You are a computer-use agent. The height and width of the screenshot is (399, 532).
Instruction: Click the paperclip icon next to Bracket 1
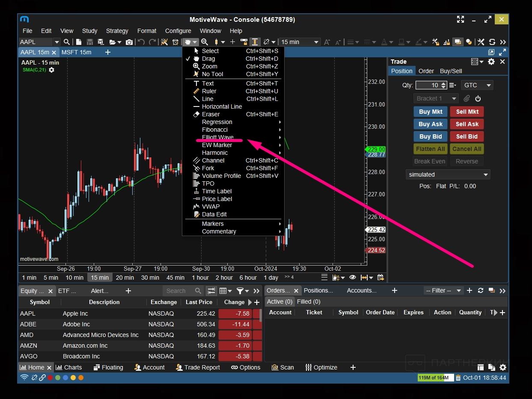point(467,98)
